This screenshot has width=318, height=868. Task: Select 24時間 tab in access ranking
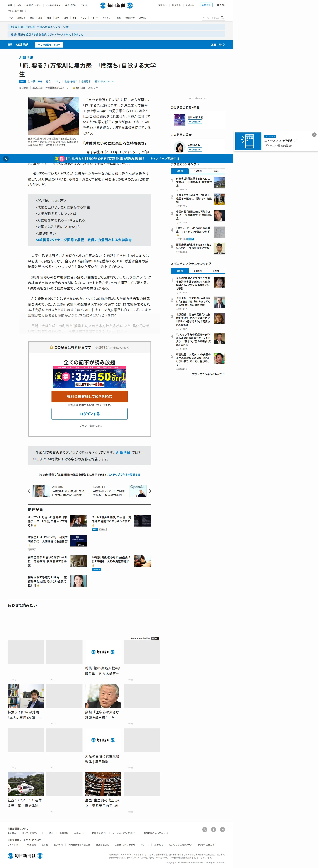(x=198, y=171)
